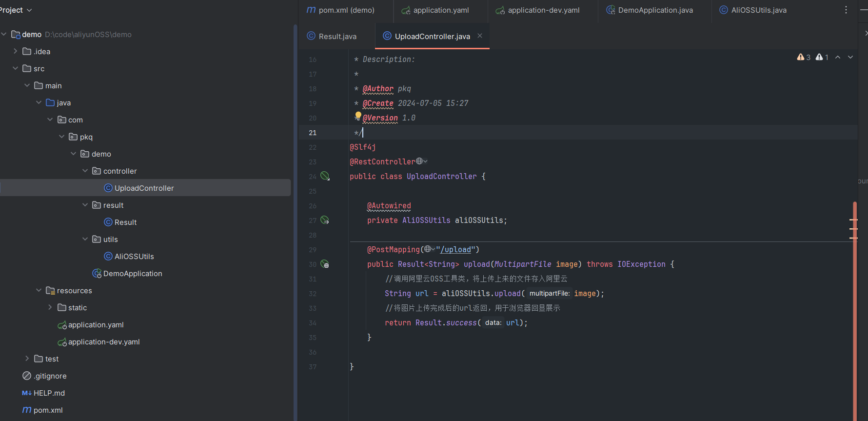Click the @Slf4j annotation
The image size is (868, 421).
[362, 147]
